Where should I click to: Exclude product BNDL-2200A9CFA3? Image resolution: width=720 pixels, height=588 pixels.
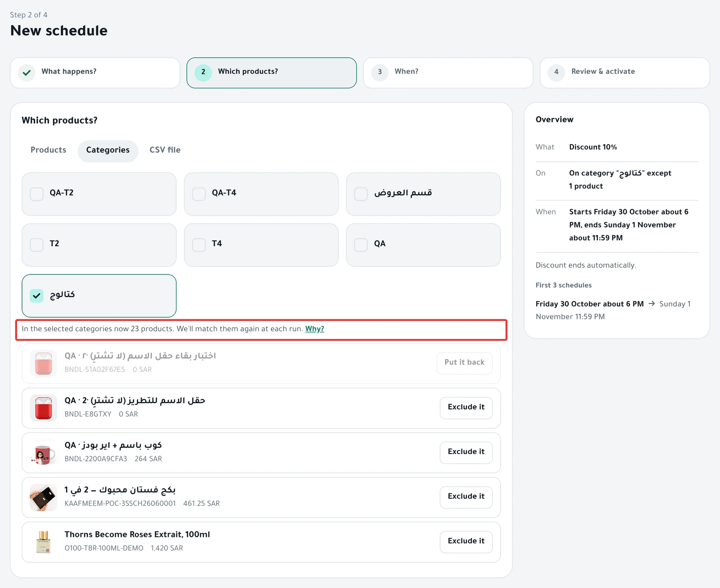tap(466, 452)
